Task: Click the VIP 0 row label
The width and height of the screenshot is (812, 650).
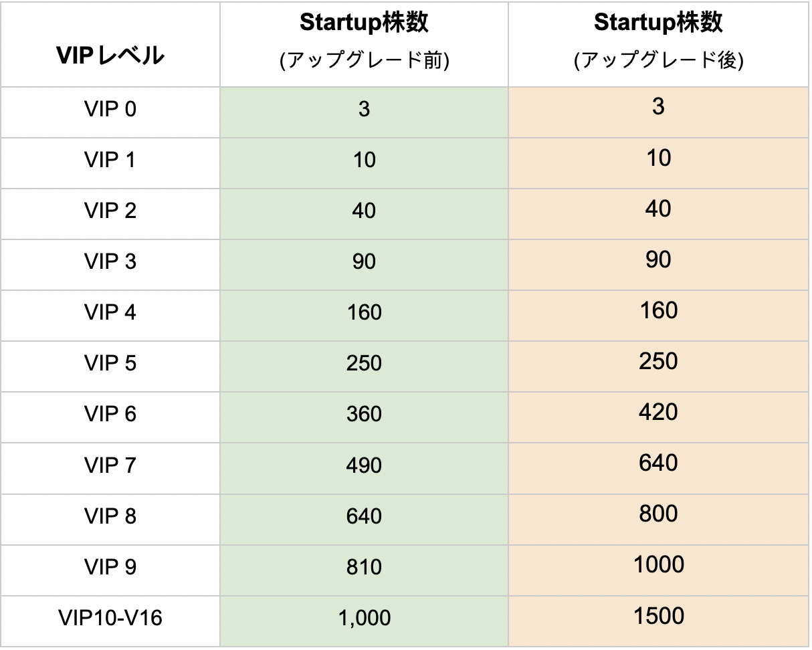Action: coord(110,108)
